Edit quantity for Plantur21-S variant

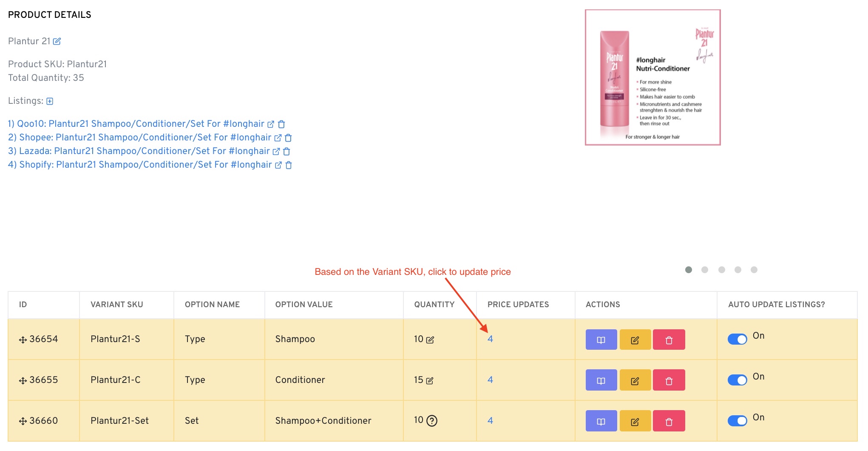coord(430,340)
